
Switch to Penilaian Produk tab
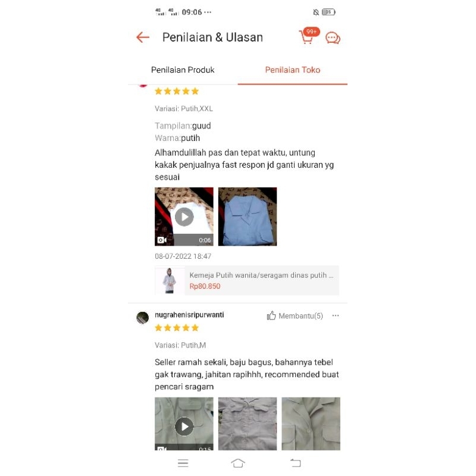pyautogui.click(x=183, y=70)
